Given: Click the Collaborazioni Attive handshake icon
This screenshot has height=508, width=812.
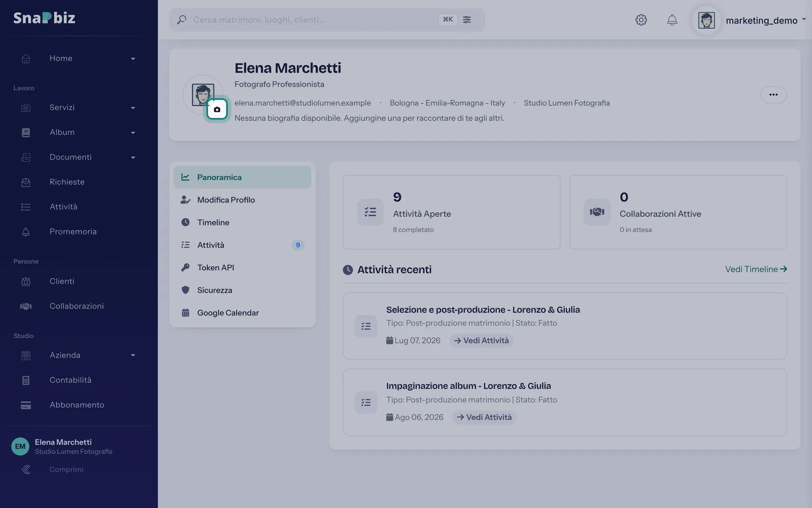Looking at the screenshot, I should tap(597, 212).
